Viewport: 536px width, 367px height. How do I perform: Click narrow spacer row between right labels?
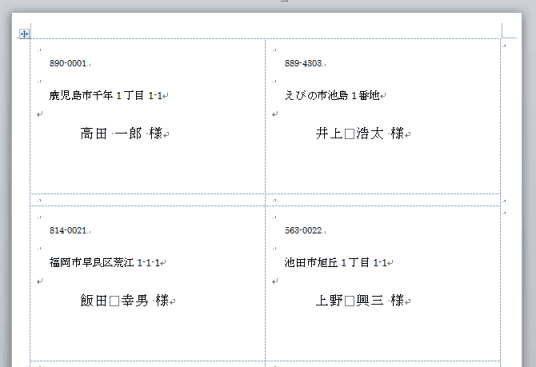(x=383, y=200)
